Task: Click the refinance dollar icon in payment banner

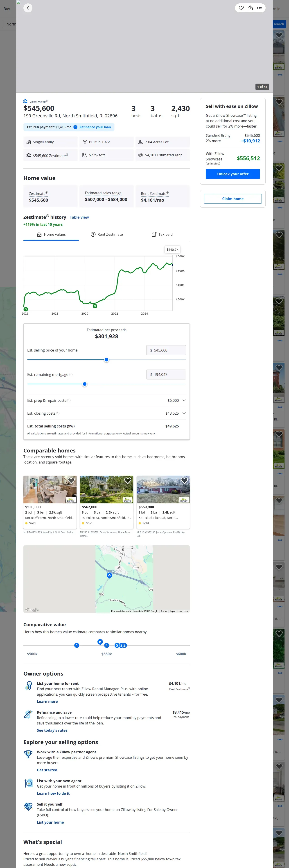Action: [x=75, y=127]
